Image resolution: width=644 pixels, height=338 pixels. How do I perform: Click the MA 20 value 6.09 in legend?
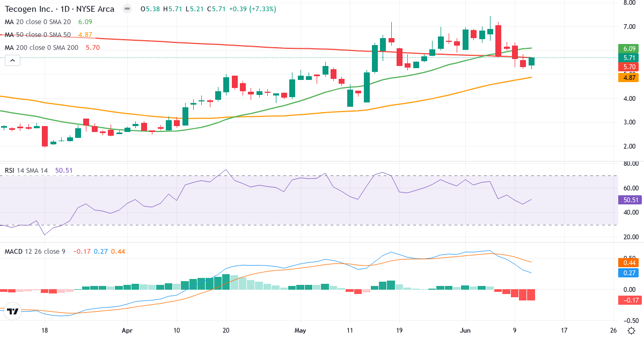pos(85,22)
